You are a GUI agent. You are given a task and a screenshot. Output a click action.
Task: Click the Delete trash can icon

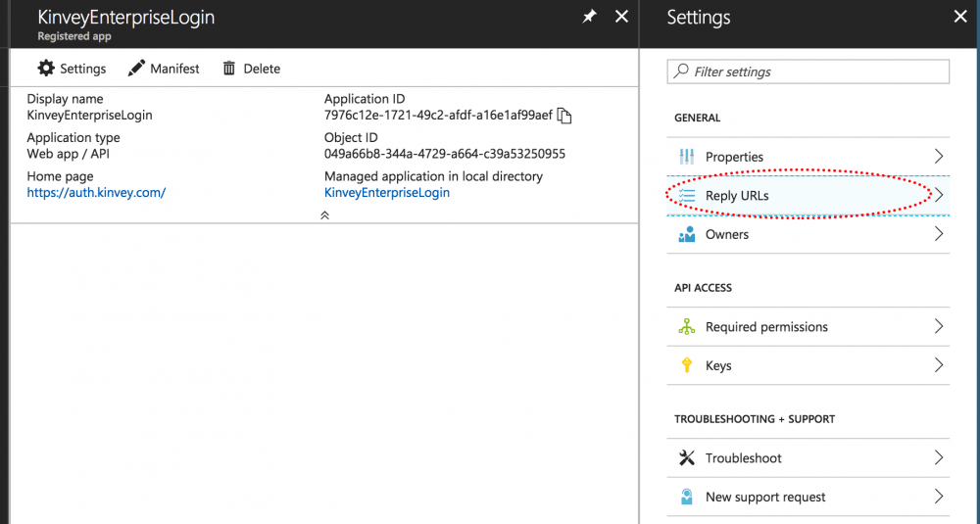[x=229, y=69]
